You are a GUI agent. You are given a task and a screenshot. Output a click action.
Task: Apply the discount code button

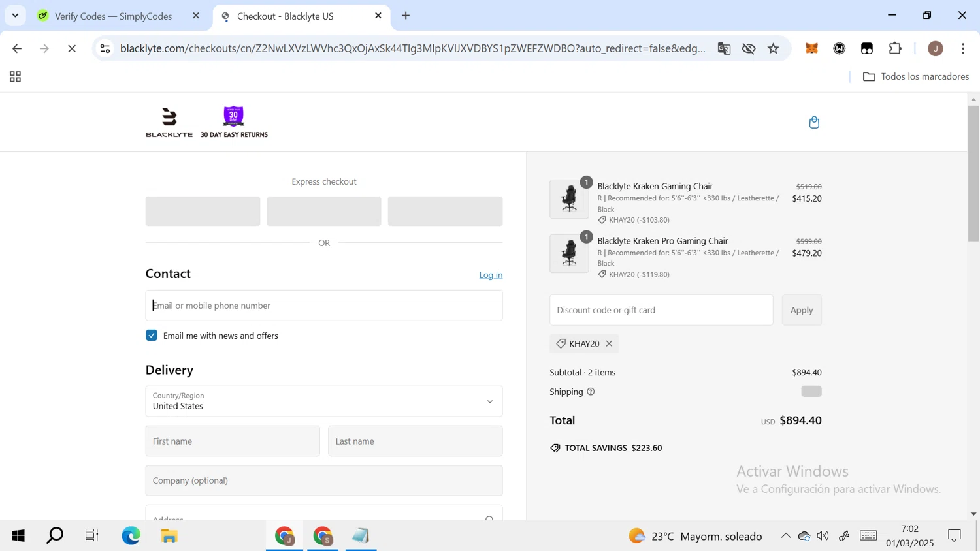click(x=802, y=310)
